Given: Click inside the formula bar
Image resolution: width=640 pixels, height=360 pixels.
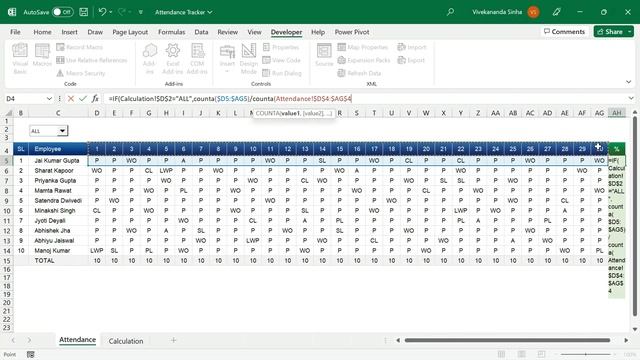Looking at the screenshot, I should (x=365, y=98).
